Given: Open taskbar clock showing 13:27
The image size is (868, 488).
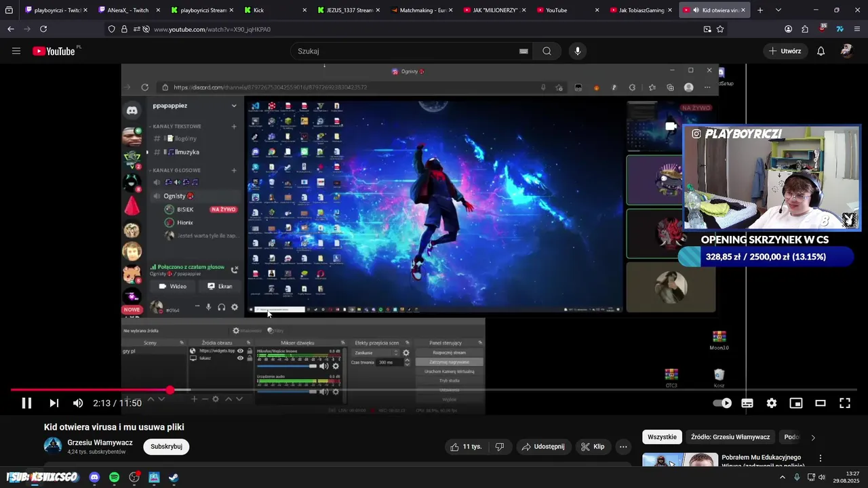Looking at the screenshot, I should (847, 477).
